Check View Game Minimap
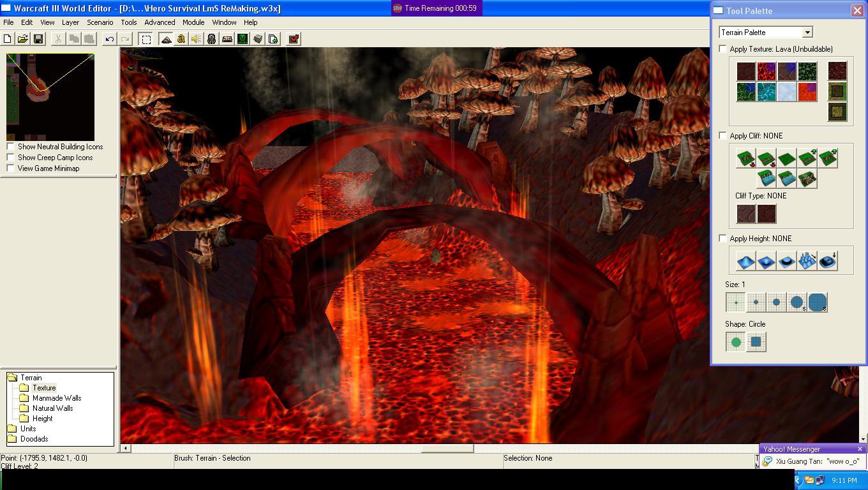868x490 pixels. 11,168
